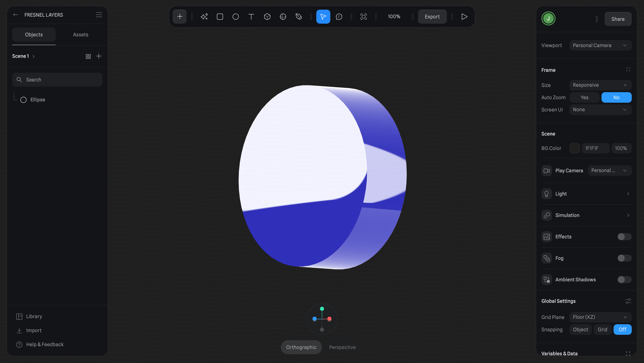Screen dimensions: 644x363
Task: Open the Global Settings sliders icon
Action: (628, 301)
